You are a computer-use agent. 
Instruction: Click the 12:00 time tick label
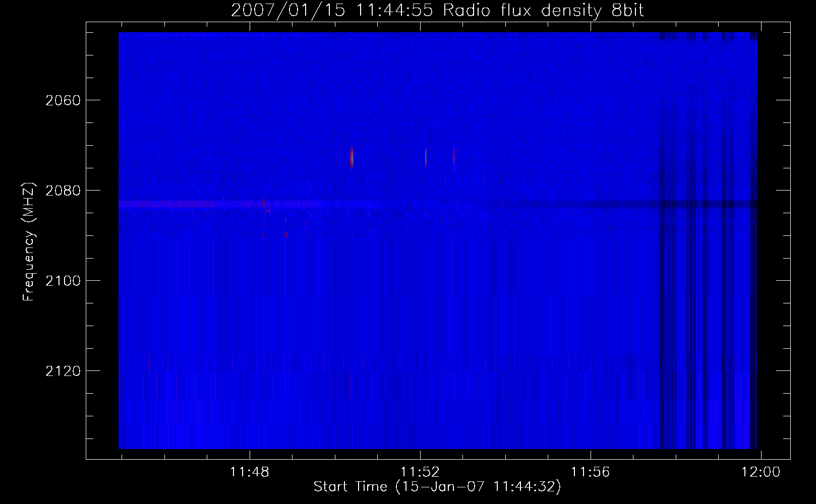tap(761, 472)
